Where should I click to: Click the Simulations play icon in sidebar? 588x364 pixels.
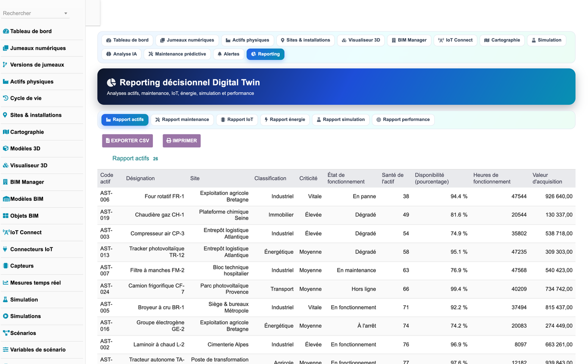(6, 316)
